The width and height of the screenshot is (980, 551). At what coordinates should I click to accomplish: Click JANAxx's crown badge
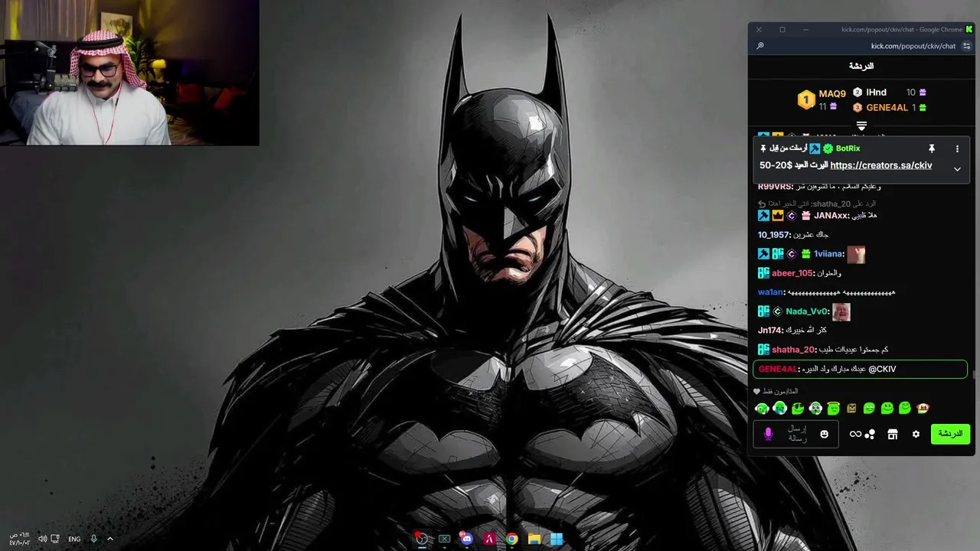click(x=777, y=216)
